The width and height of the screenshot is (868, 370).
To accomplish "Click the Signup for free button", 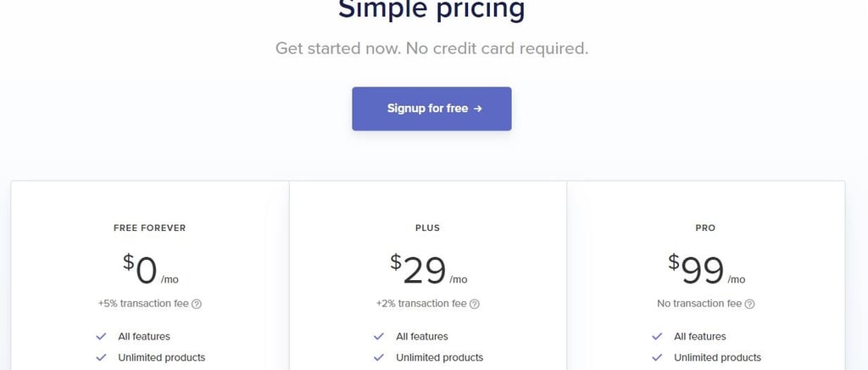I will [431, 109].
